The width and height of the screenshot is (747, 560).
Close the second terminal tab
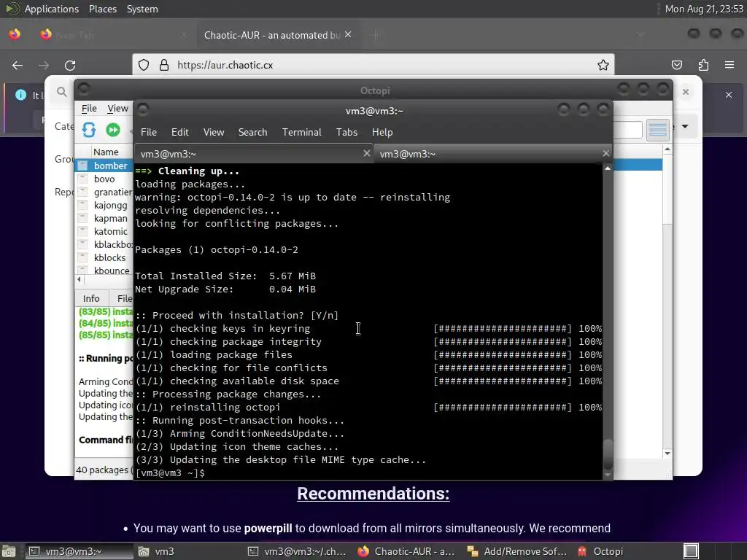coord(605,153)
